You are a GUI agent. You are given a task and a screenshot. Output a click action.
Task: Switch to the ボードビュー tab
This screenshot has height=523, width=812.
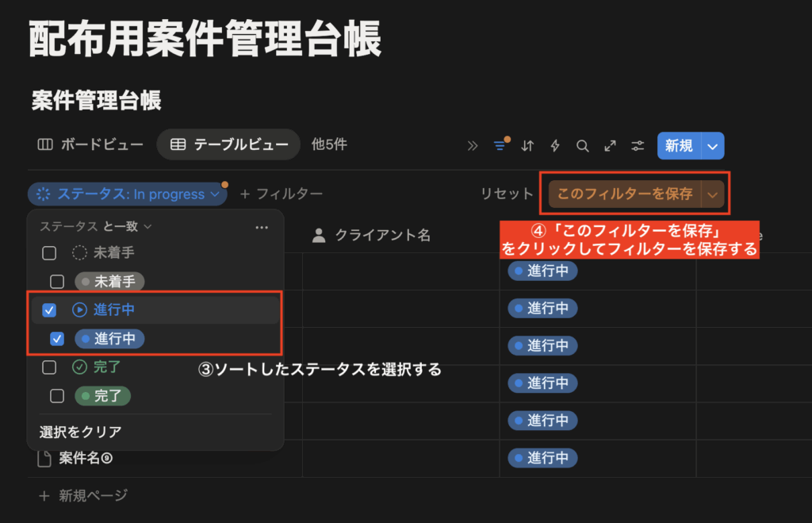point(91,144)
